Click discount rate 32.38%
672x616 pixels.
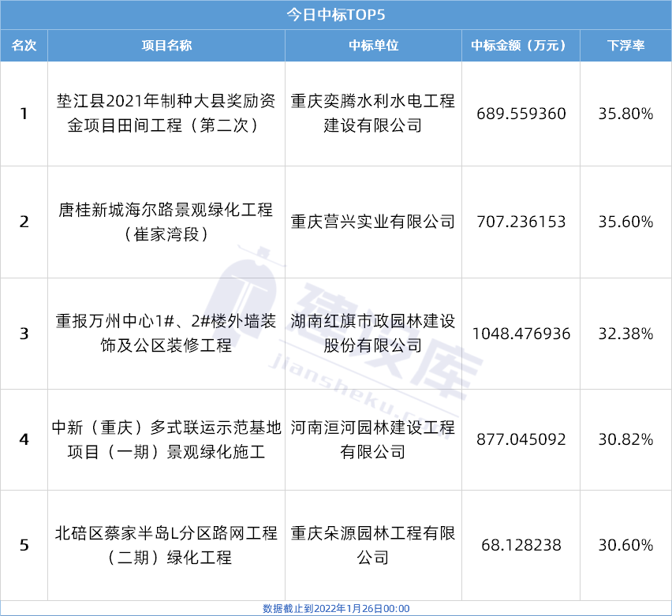click(x=625, y=334)
